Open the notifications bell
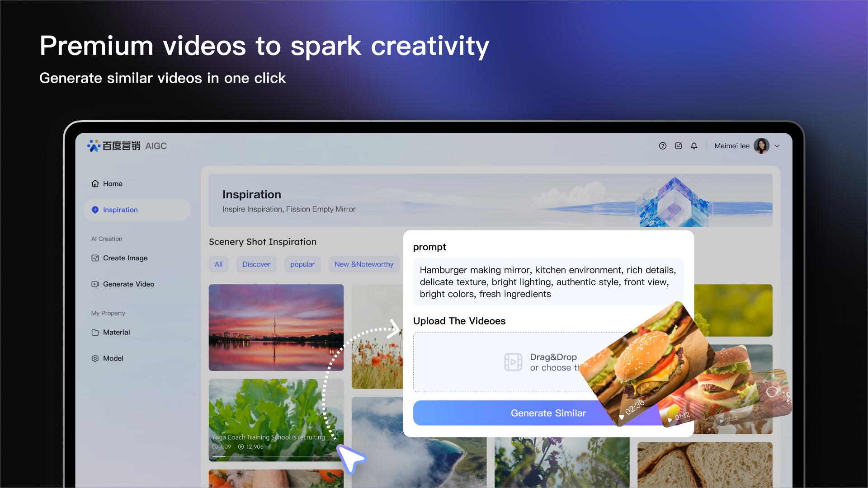This screenshot has width=868, height=488. click(694, 146)
